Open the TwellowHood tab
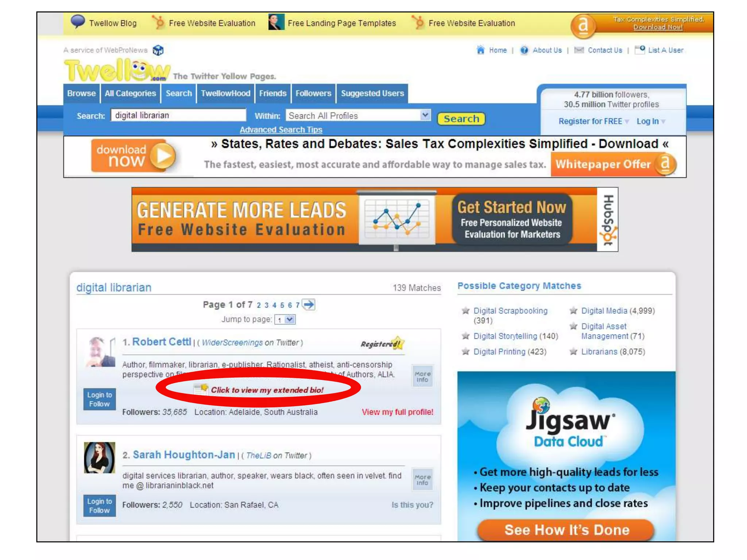 225,93
